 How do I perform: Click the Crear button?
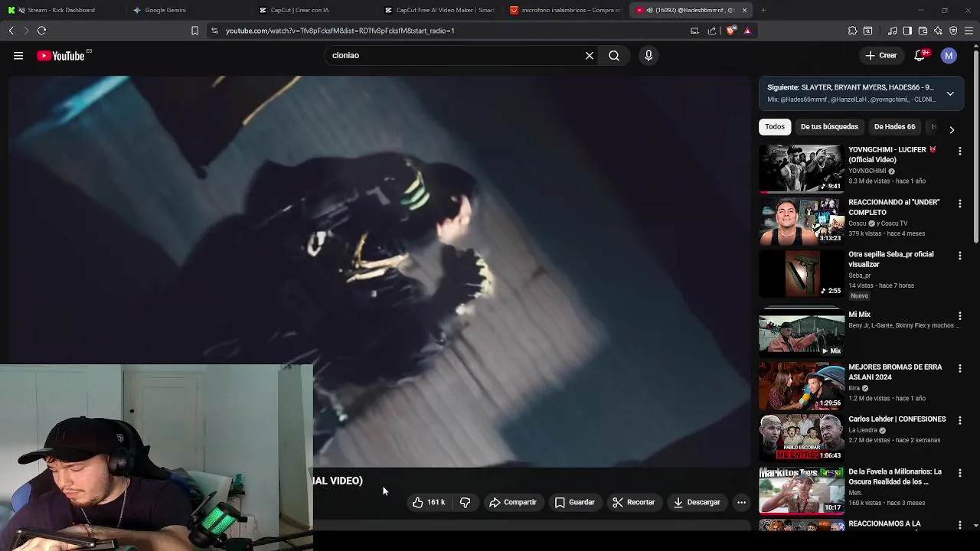tap(881, 56)
